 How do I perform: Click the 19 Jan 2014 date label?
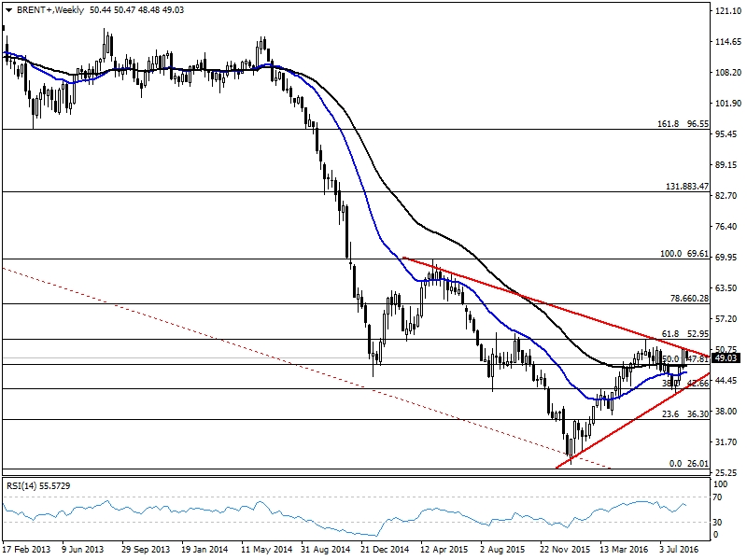pos(204,550)
